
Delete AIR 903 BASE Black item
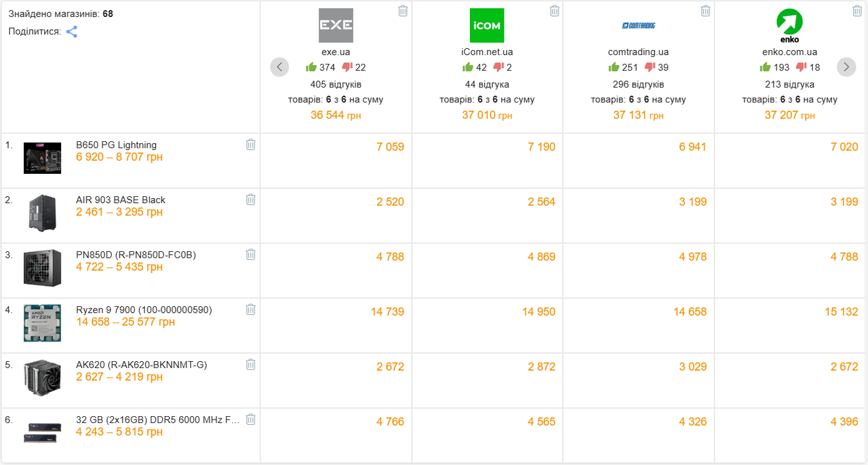(250, 199)
